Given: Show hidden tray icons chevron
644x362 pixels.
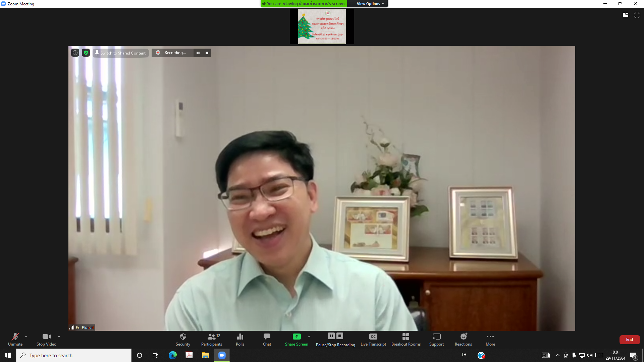Looking at the screenshot, I should pos(558,355).
